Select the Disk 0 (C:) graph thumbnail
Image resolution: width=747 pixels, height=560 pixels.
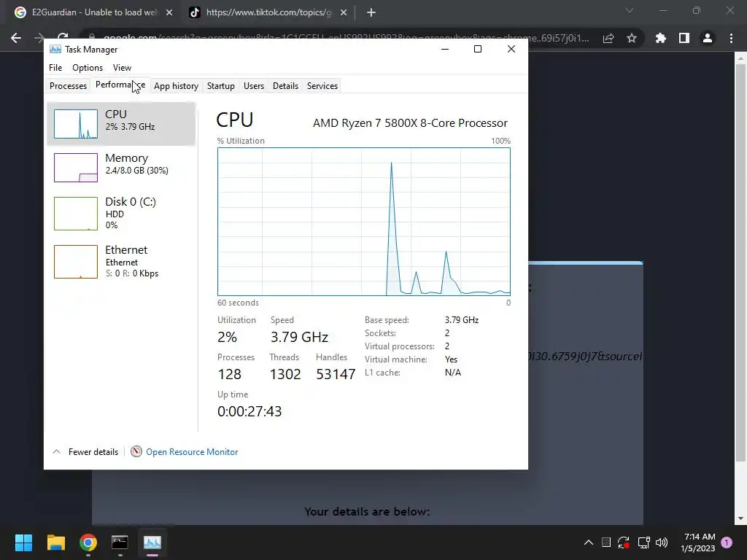[76, 214]
